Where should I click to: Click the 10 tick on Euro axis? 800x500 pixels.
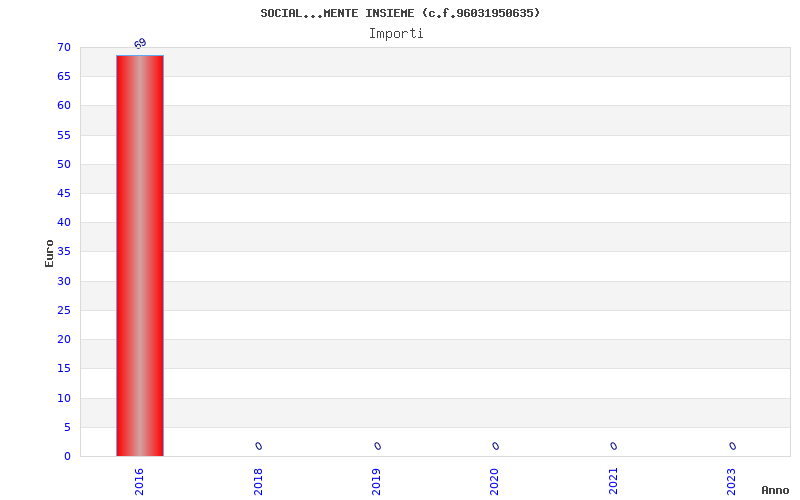[64, 398]
